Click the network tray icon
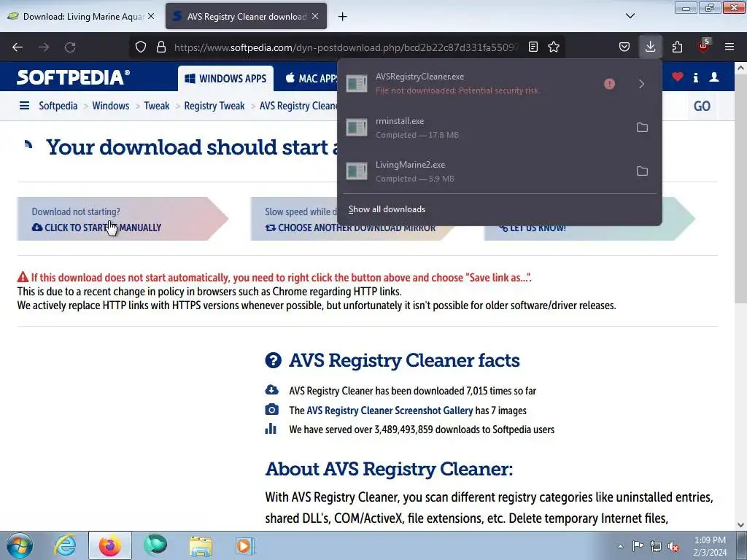Screen dimensions: 747x560 point(656,546)
